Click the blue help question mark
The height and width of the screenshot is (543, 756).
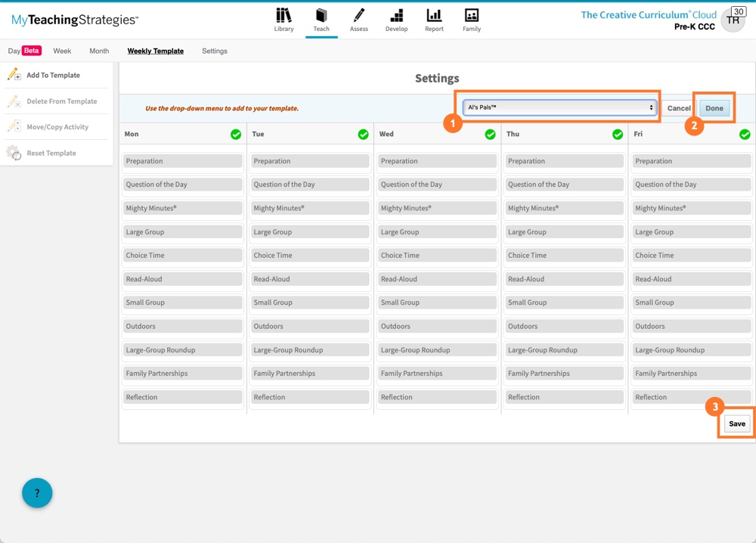[x=37, y=493]
